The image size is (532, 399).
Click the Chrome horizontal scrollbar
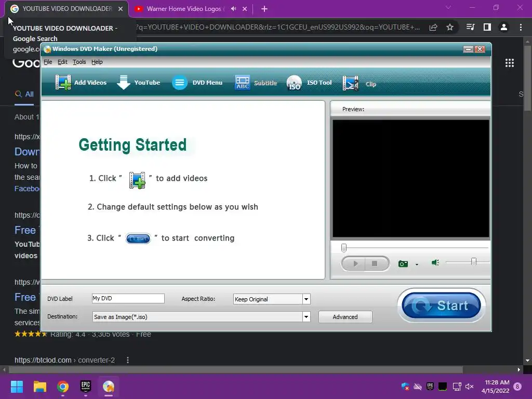236,369
